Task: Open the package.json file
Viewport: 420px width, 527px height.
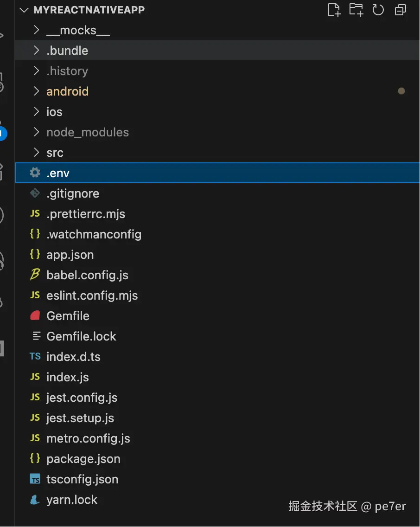Action: click(x=83, y=459)
